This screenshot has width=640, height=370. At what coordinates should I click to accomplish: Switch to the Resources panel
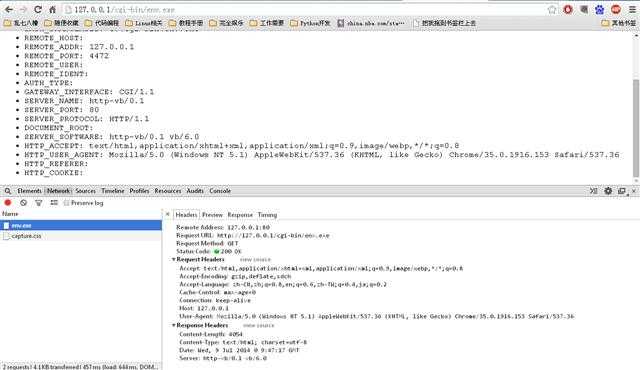(x=168, y=191)
